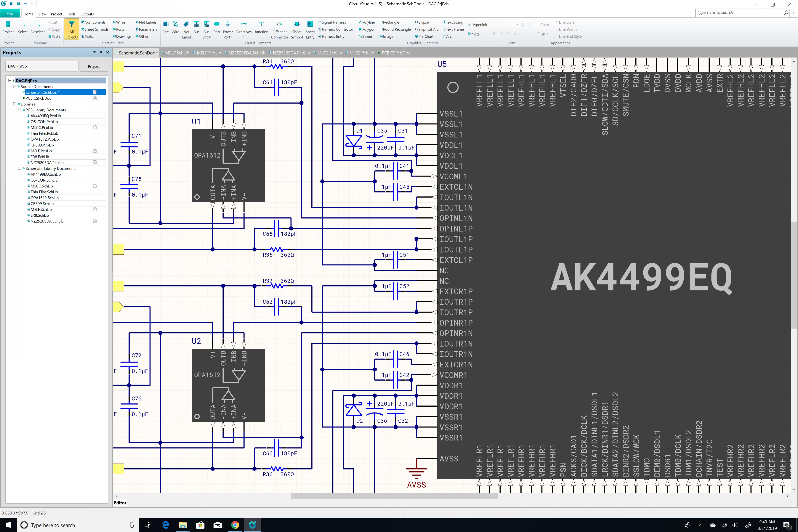The image size is (798, 532).
Task: Click the Deselect tool
Action: click(x=38, y=28)
